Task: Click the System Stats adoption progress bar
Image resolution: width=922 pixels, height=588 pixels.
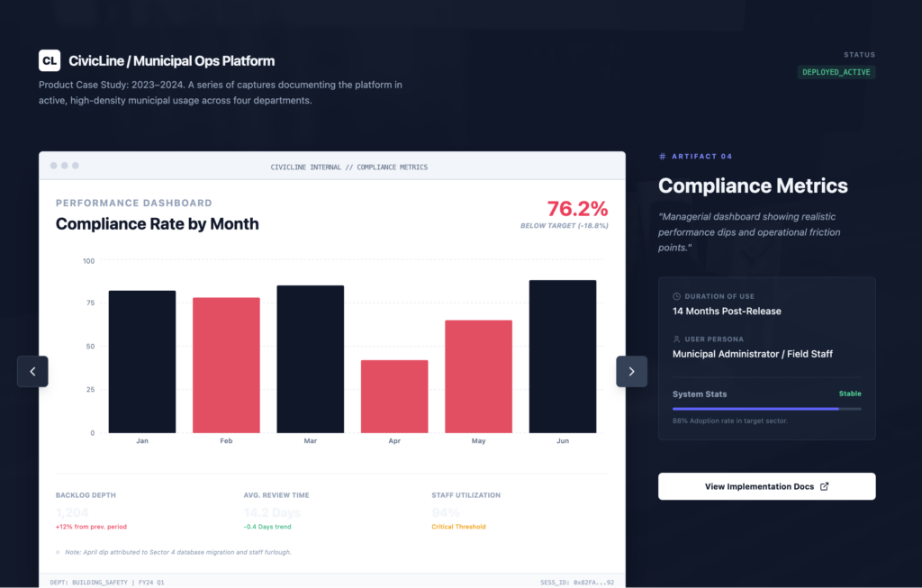Action: pyautogui.click(x=767, y=409)
